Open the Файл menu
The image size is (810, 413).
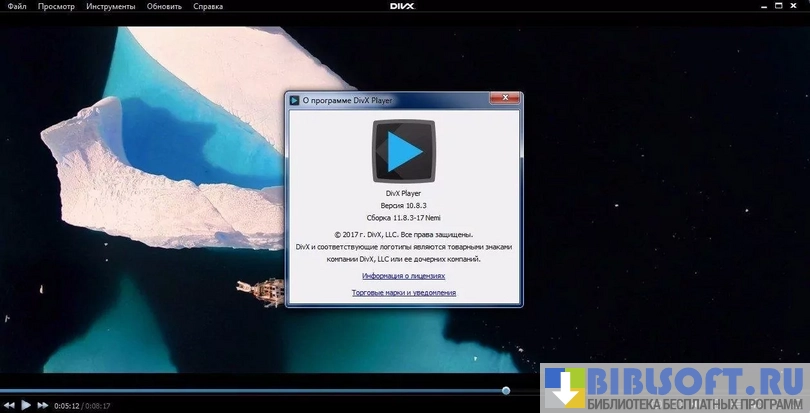(14, 6)
